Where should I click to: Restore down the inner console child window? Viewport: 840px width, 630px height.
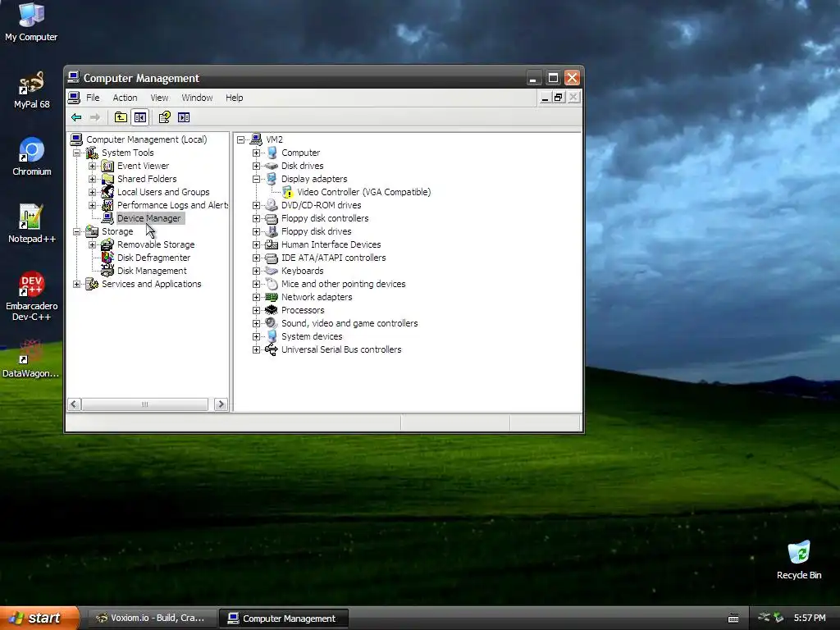click(x=559, y=98)
